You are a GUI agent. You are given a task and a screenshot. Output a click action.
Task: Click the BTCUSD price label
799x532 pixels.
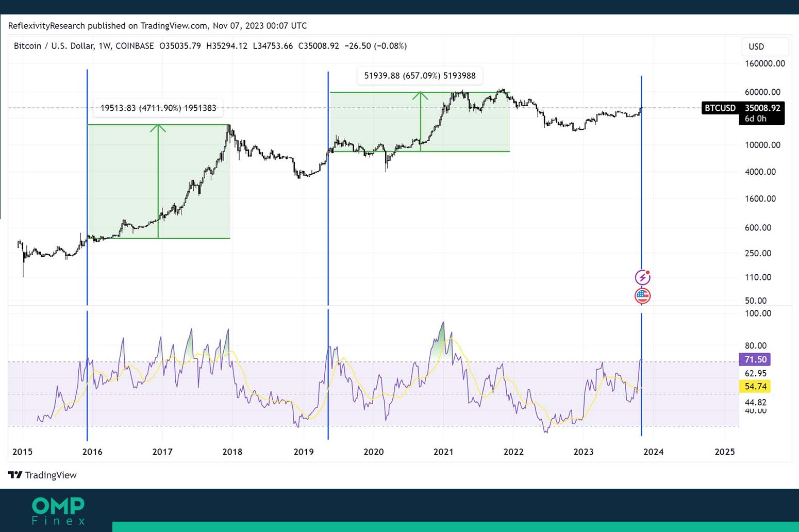720,108
